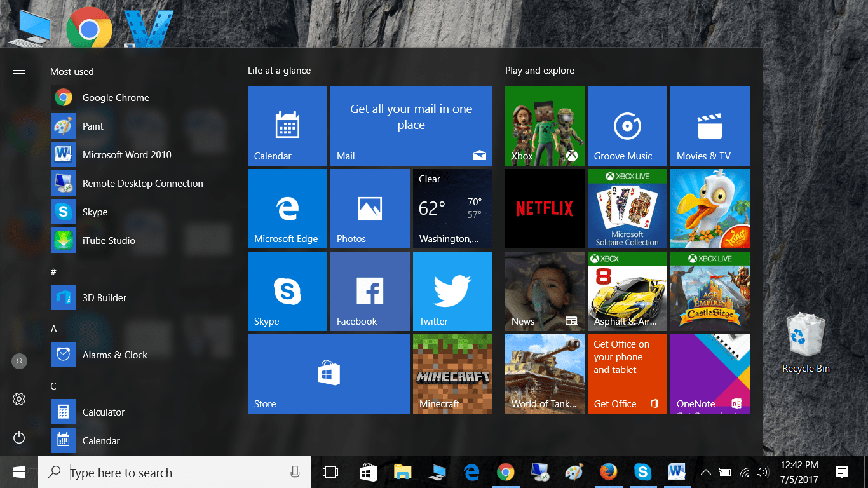
Task: Open the Xbox tile
Action: point(545,126)
